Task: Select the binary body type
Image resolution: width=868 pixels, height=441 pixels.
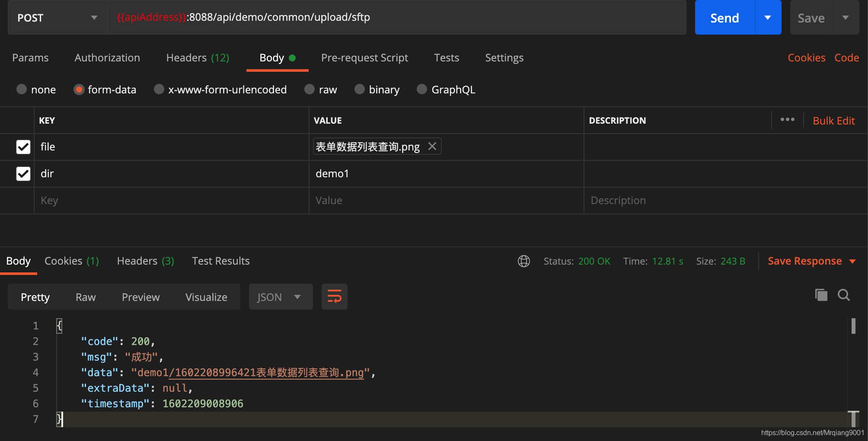Action: point(360,89)
